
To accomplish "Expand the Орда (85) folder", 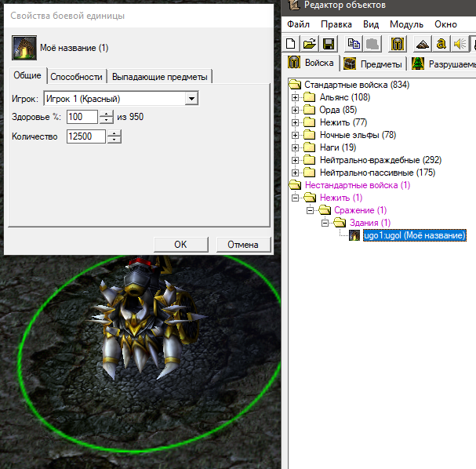I will (295, 110).
